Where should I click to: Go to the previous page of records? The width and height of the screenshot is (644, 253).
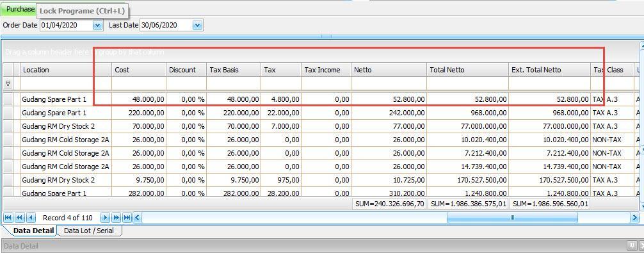click(19, 218)
